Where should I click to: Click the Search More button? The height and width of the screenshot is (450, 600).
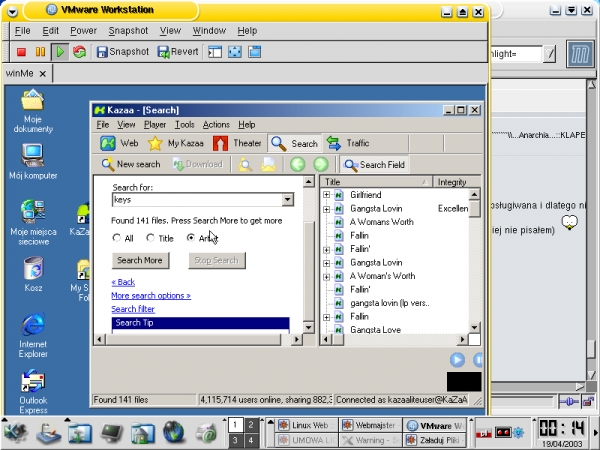click(140, 261)
